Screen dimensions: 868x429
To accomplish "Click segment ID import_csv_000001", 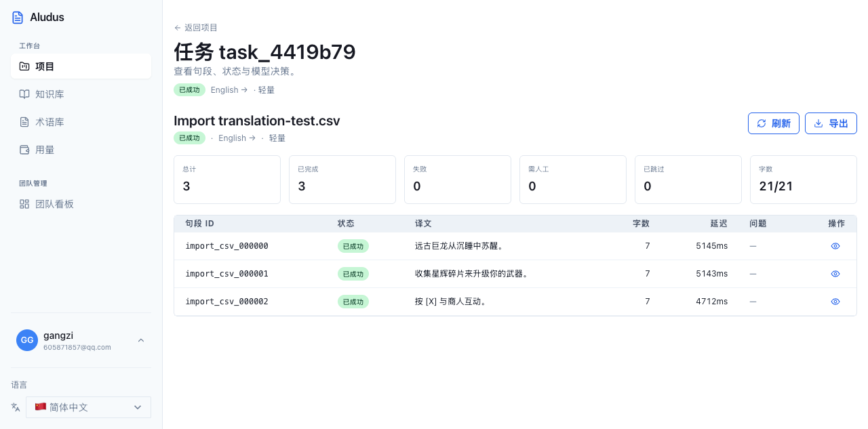I will (226, 274).
